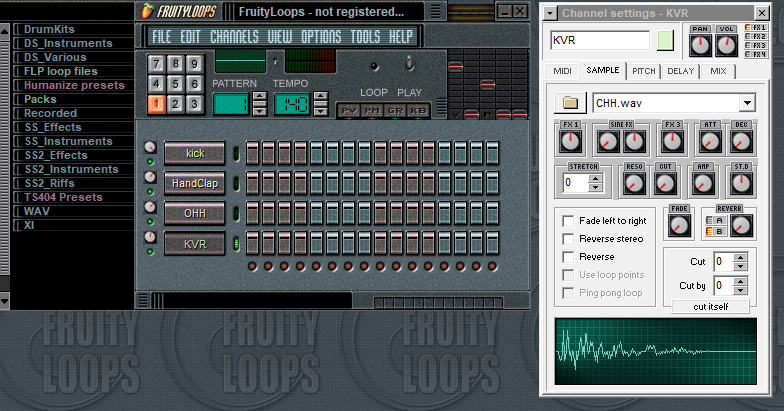Image resolution: width=784 pixels, height=411 pixels.
Task: Click the FX 3 knob
Action: 672,142
